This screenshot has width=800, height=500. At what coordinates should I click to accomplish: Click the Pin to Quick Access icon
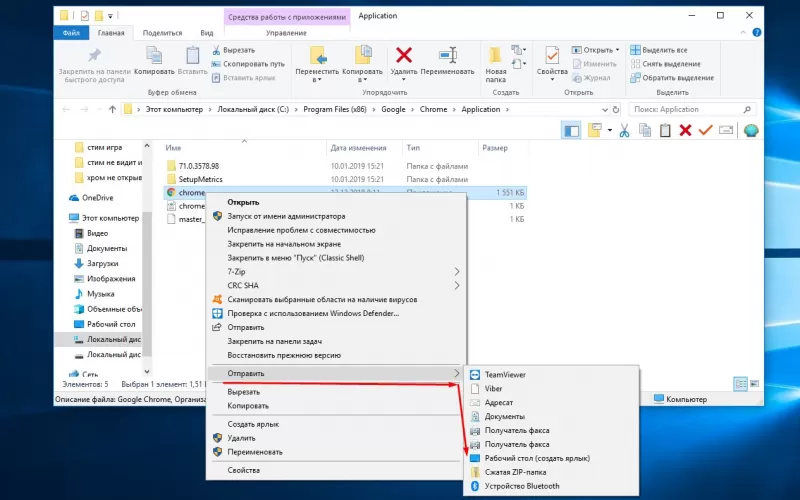coord(94,55)
